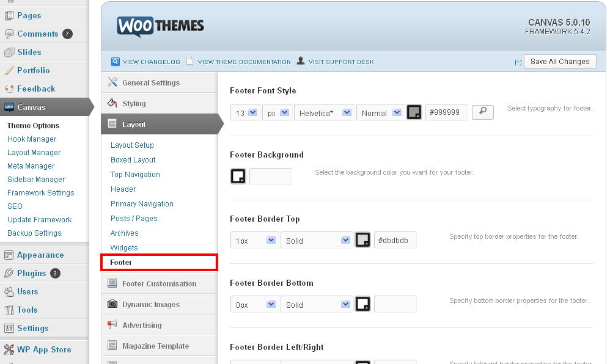Open the footer font unit px dropdown

(277, 113)
